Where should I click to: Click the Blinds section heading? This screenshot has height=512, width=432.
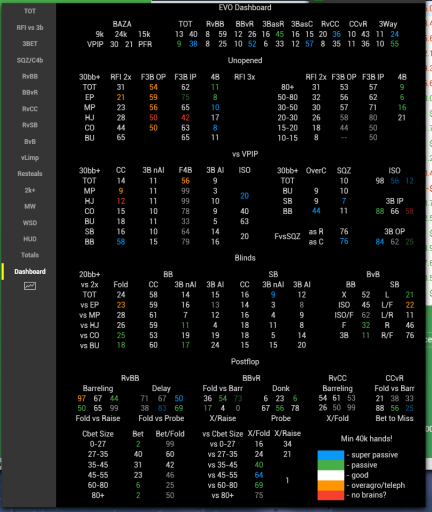pos(245,258)
